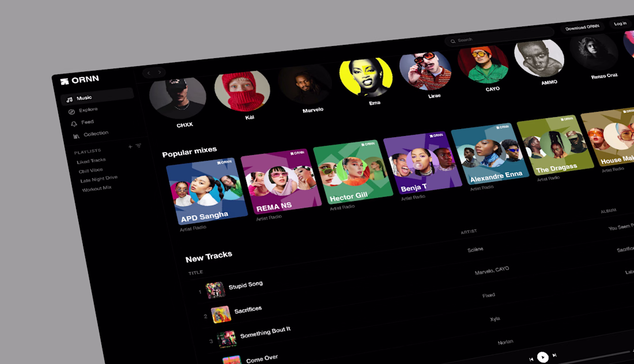
Task: Open the Workout Mix playlist
Action: tap(97, 188)
